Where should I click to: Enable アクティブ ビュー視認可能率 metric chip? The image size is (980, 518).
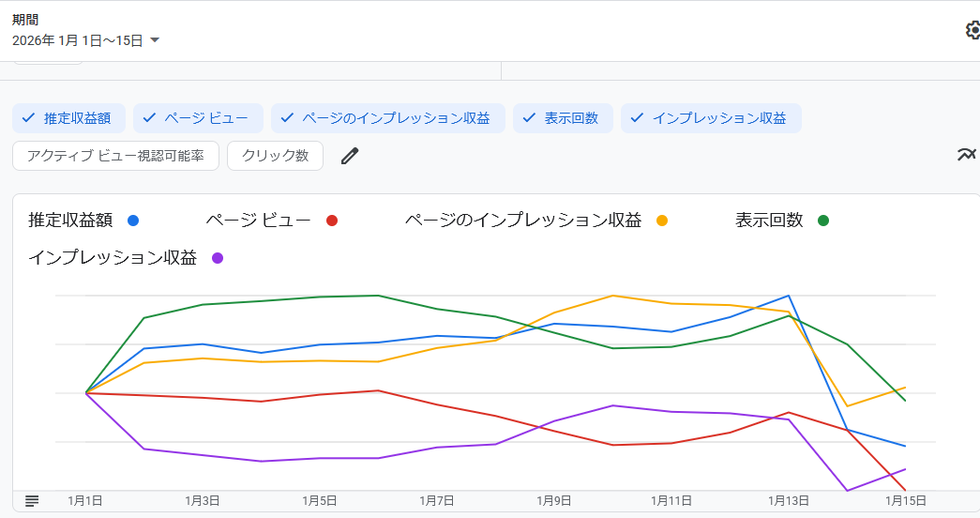[115, 156]
